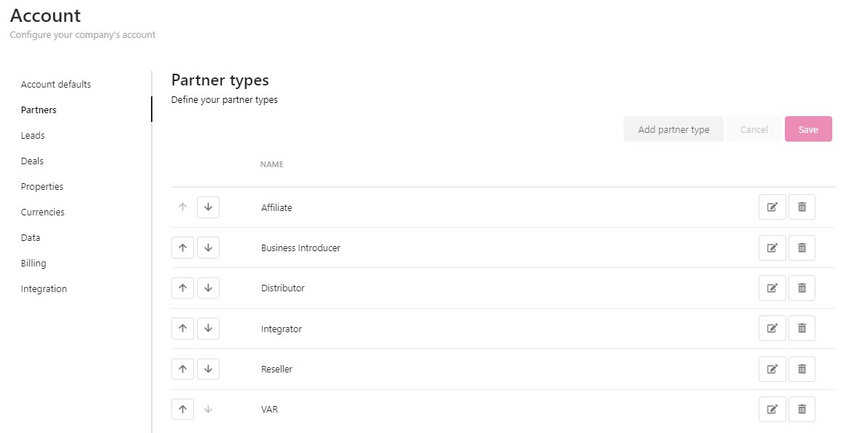Open Integration settings in sidebar

point(44,288)
